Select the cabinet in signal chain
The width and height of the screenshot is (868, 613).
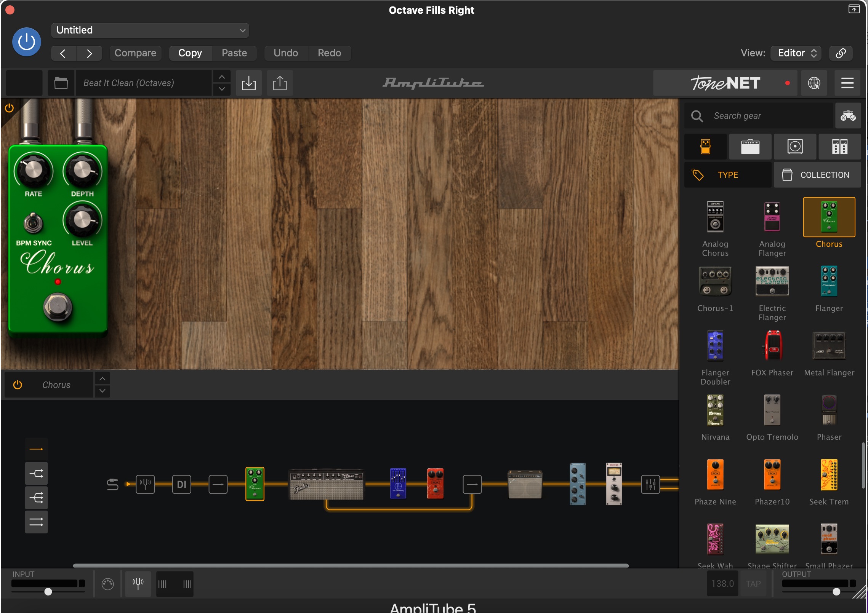(x=525, y=484)
